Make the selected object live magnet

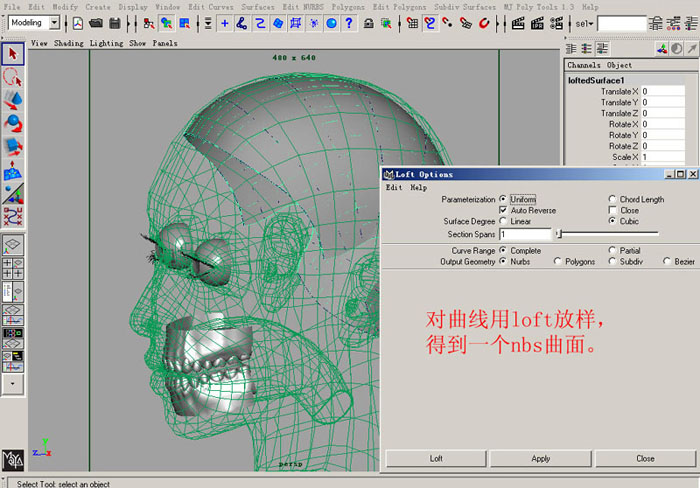[484, 23]
